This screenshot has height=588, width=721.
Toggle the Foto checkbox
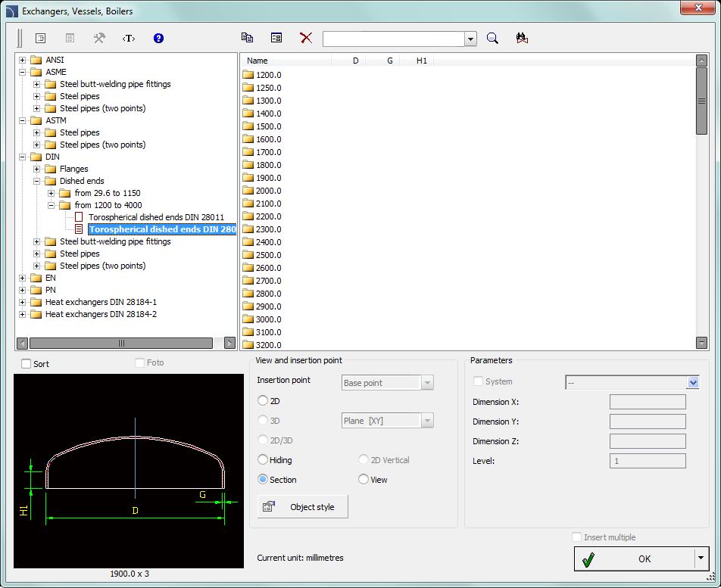140,363
